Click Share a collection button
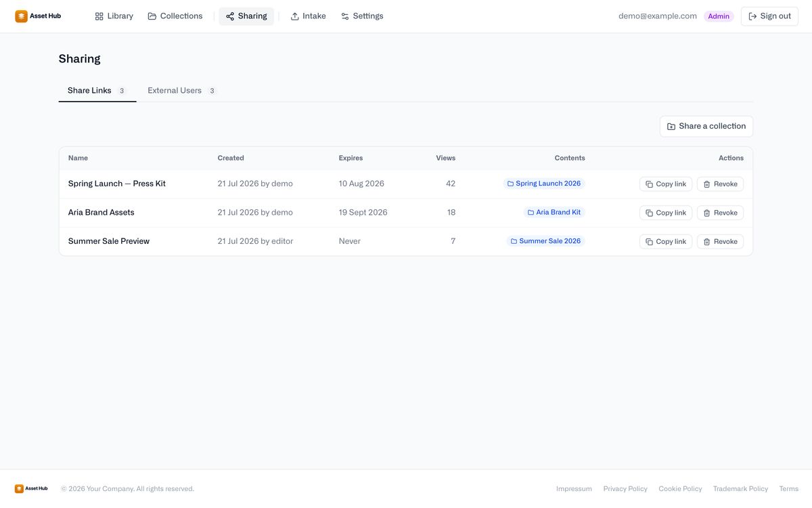 tap(706, 126)
